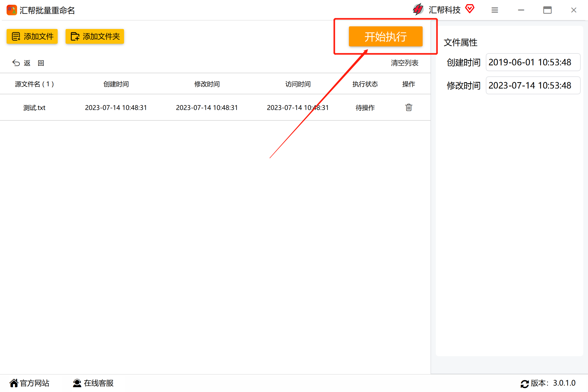The image size is (588, 392).
Task: Open 在线客服 support link
Action: coord(93,383)
